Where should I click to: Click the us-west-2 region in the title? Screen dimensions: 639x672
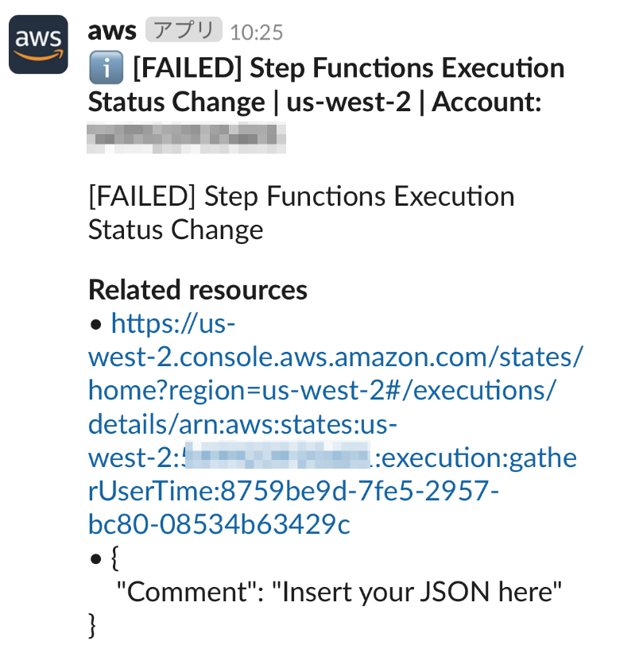tap(348, 102)
